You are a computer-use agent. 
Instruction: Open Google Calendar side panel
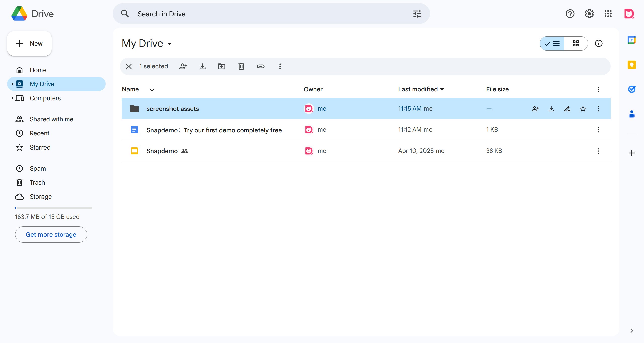tap(632, 40)
